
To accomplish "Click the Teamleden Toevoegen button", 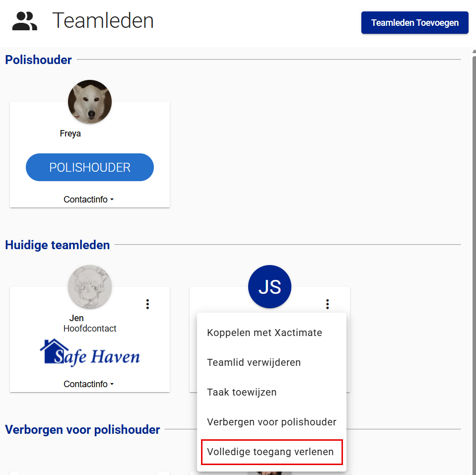I will (414, 23).
